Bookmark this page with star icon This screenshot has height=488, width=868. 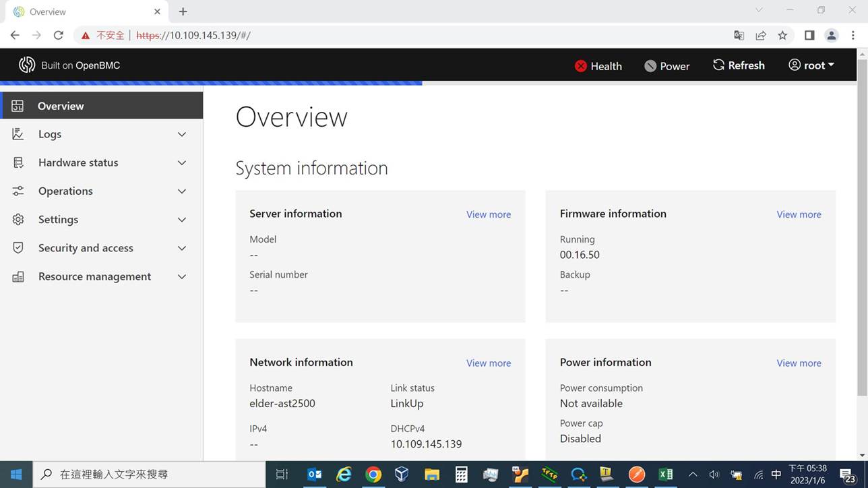[782, 35]
